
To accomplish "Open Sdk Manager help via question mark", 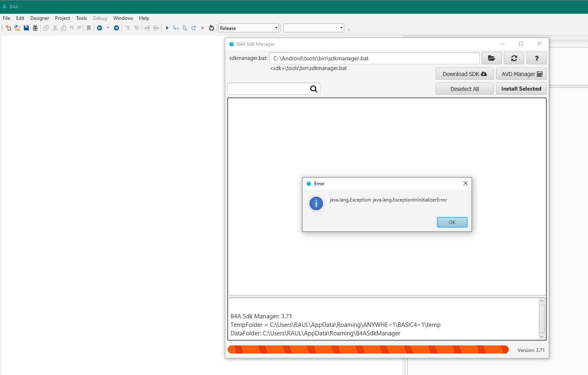I will [537, 58].
